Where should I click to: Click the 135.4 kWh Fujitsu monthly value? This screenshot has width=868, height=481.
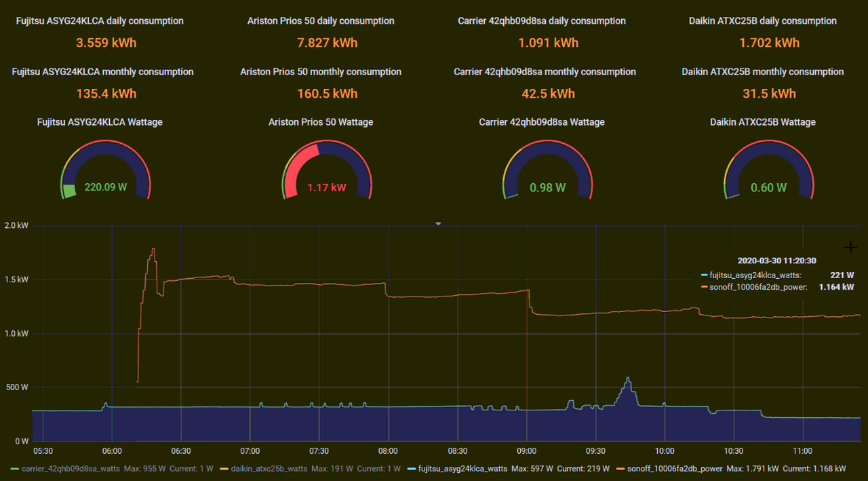[106, 94]
